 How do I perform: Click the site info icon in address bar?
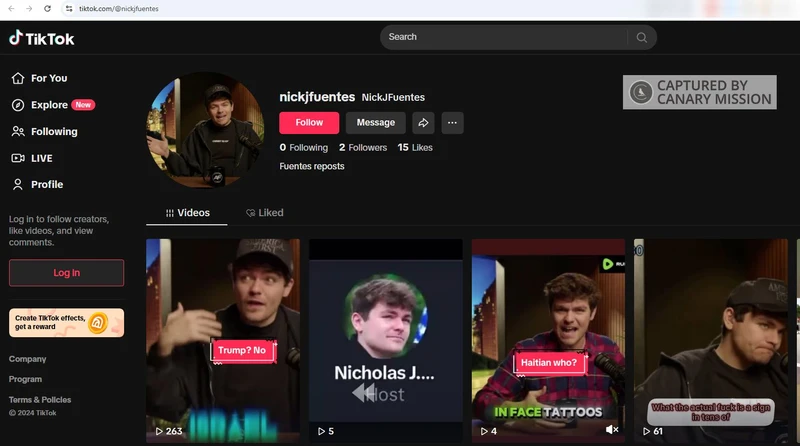[69, 9]
